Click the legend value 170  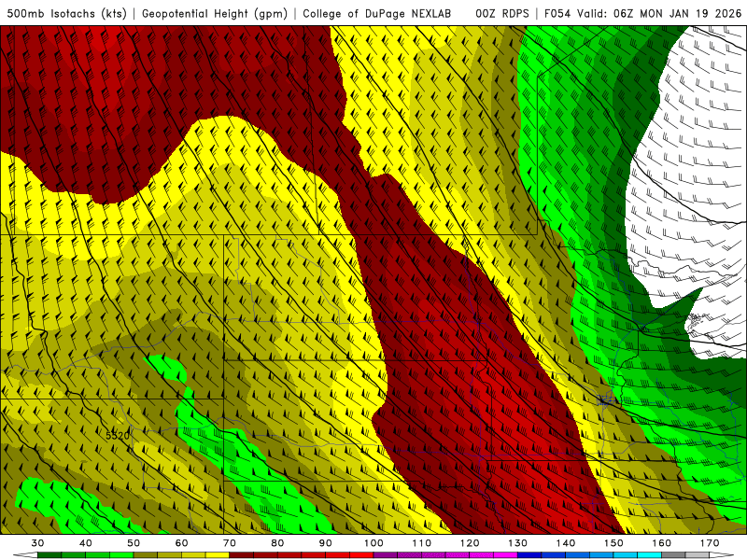[710, 543]
